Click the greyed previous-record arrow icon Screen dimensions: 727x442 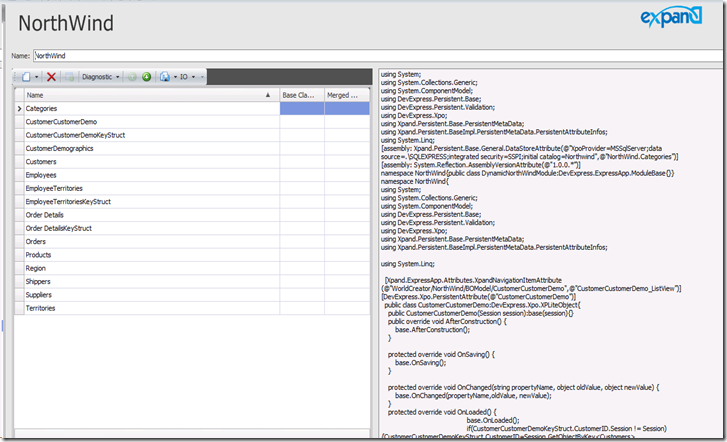132,76
